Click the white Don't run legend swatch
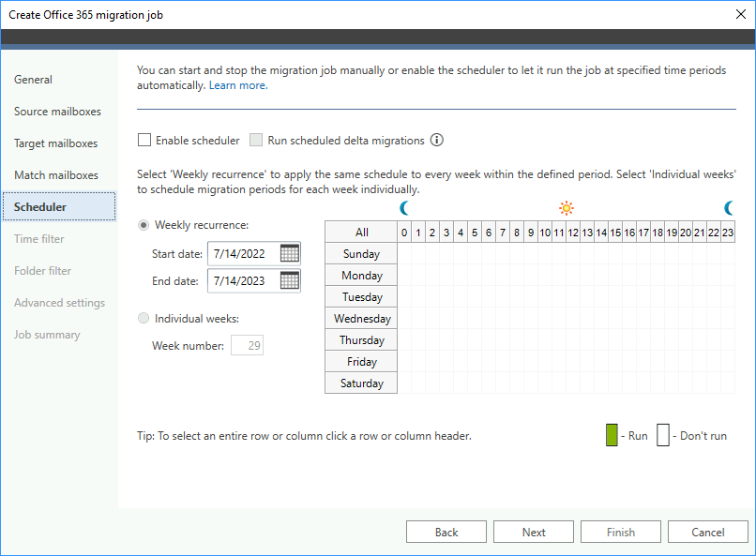The width and height of the screenshot is (756, 556). [x=663, y=435]
